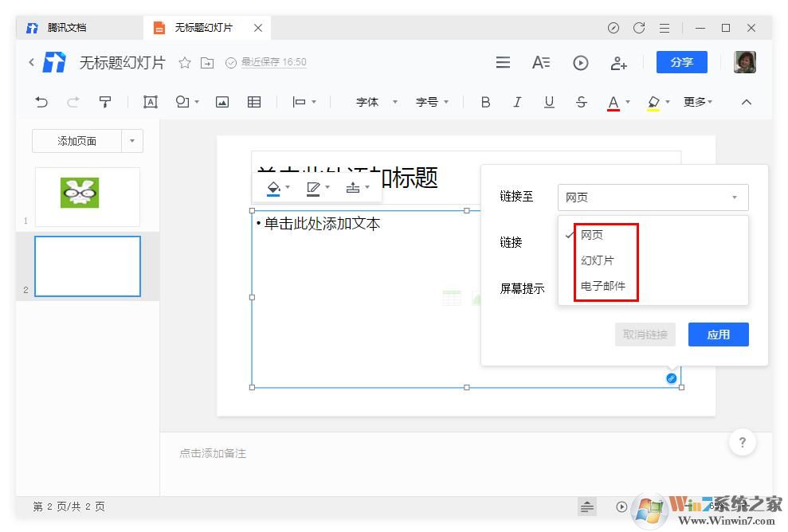The width and height of the screenshot is (788, 532).
Task: Select slide 2 thumbnail in sidebar
Action: [x=88, y=266]
